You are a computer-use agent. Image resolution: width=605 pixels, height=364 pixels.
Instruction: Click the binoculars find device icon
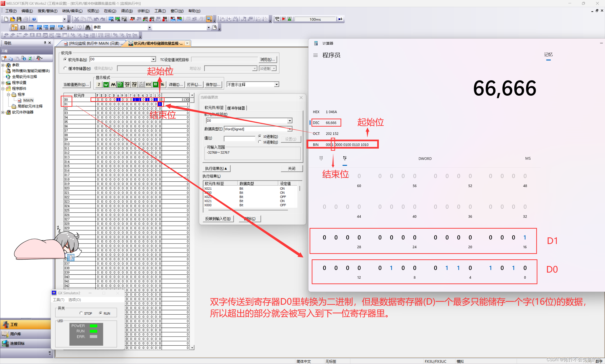point(88,27)
